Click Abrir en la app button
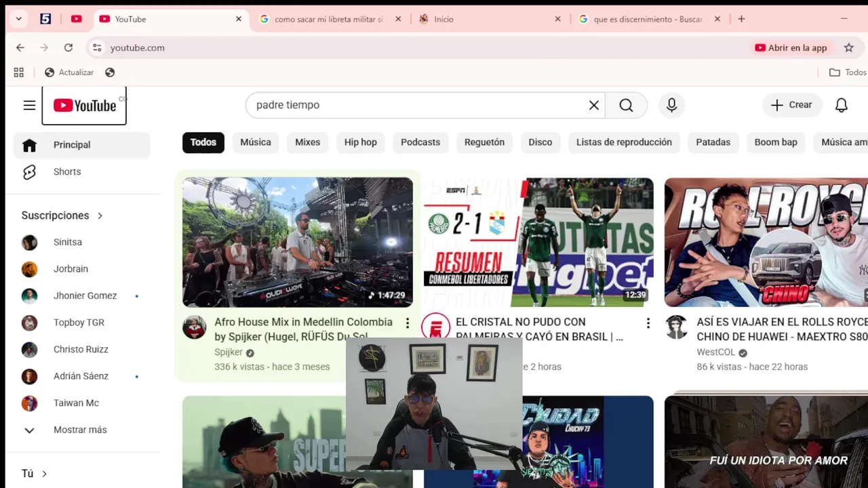This screenshot has height=488, width=868. coord(791,47)
